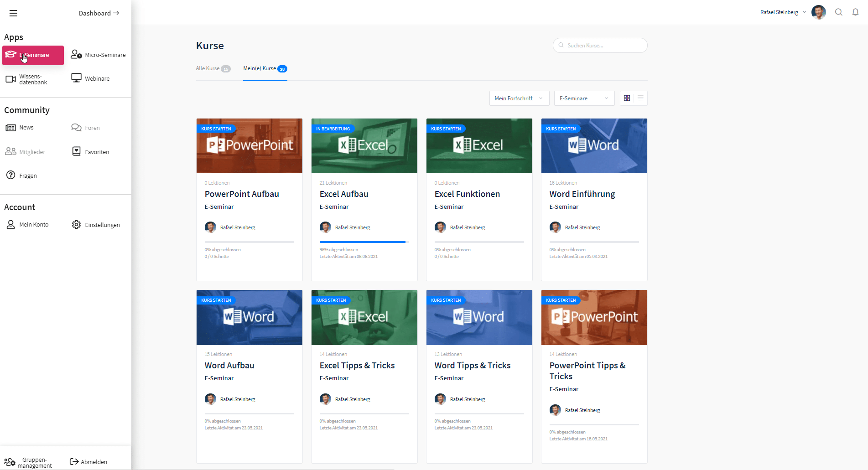Open the Einstellungen gear item
Screen dimensions: 868x470
tap(96, 225)
